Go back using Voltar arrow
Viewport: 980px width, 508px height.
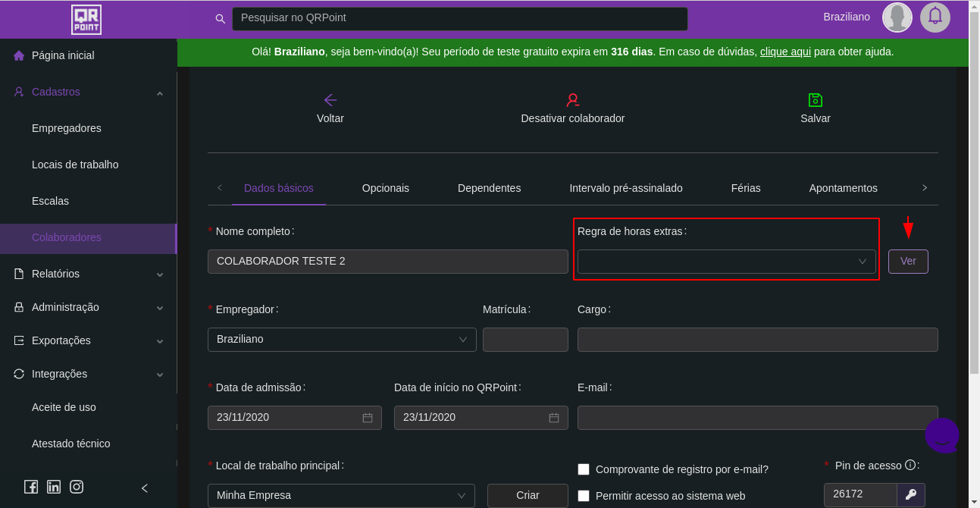pos(330,100)
